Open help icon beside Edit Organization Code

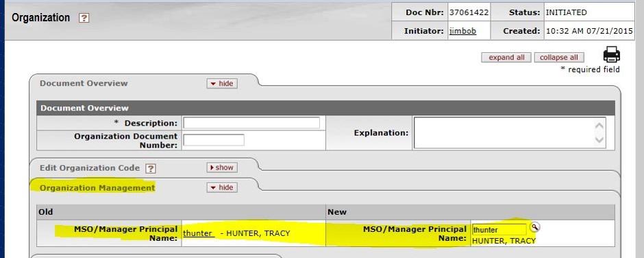151,168
